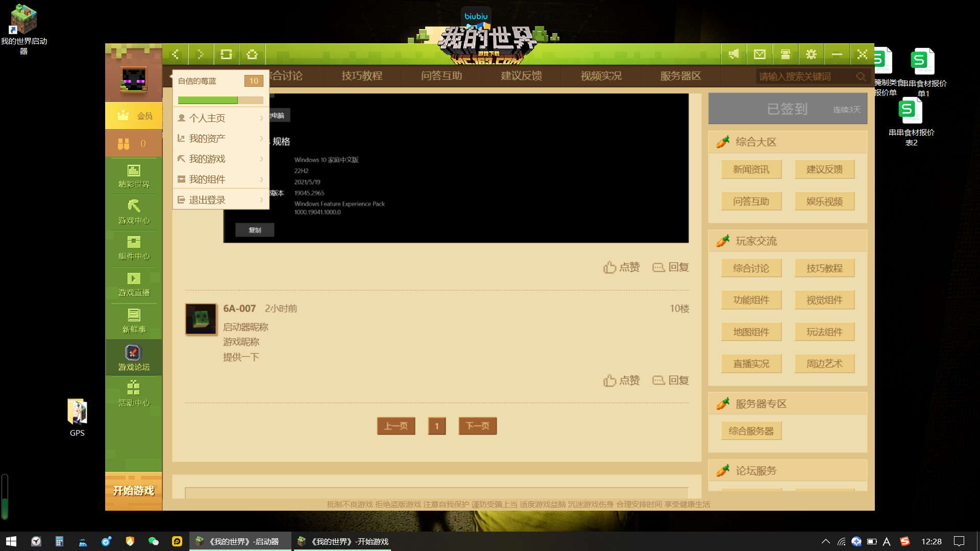
Task: Click the forum search keyword field
Action: 805,77
